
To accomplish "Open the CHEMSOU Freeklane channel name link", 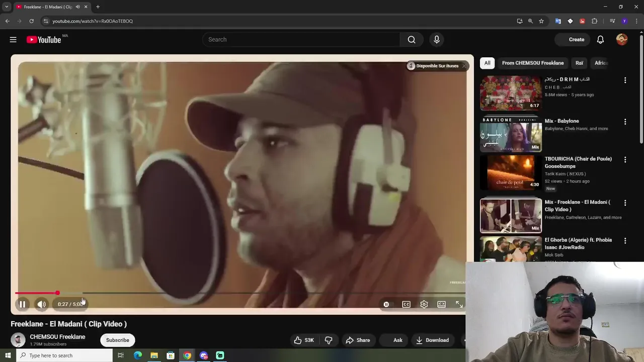I will (x=57, y=337).
